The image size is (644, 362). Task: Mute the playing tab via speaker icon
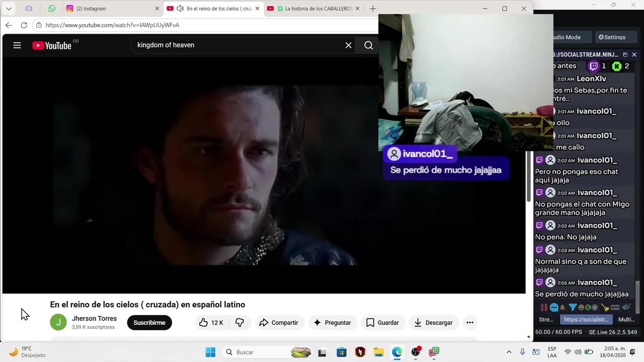[180, 9]
